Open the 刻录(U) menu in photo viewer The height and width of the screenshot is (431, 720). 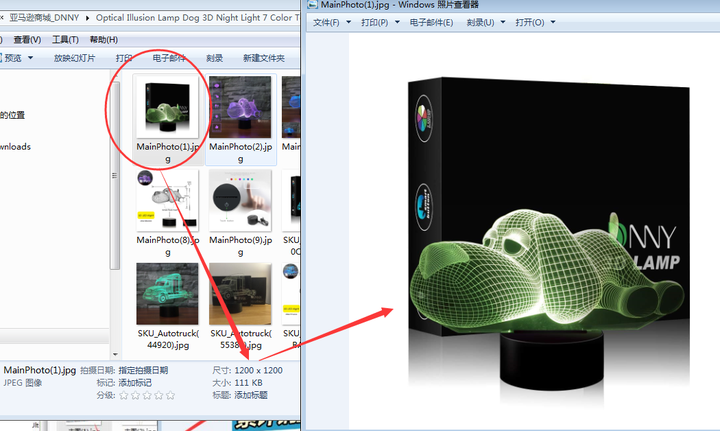coord(480,22)
